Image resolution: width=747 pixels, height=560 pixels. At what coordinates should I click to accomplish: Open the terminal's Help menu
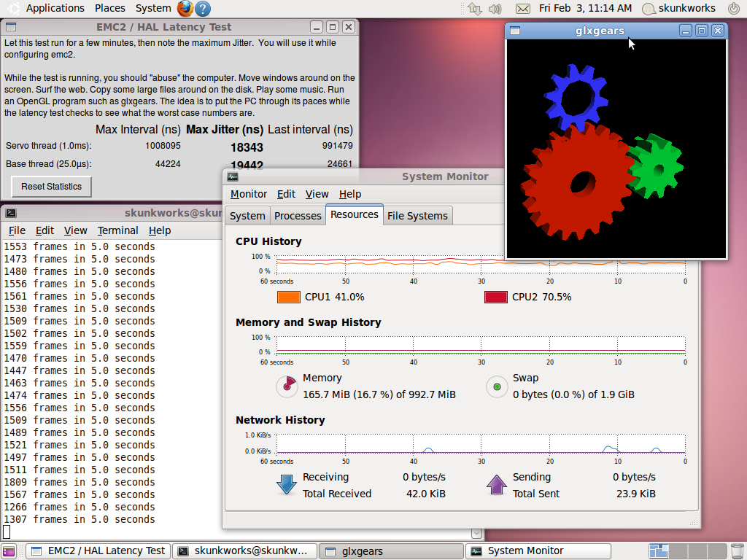(160, 231)
